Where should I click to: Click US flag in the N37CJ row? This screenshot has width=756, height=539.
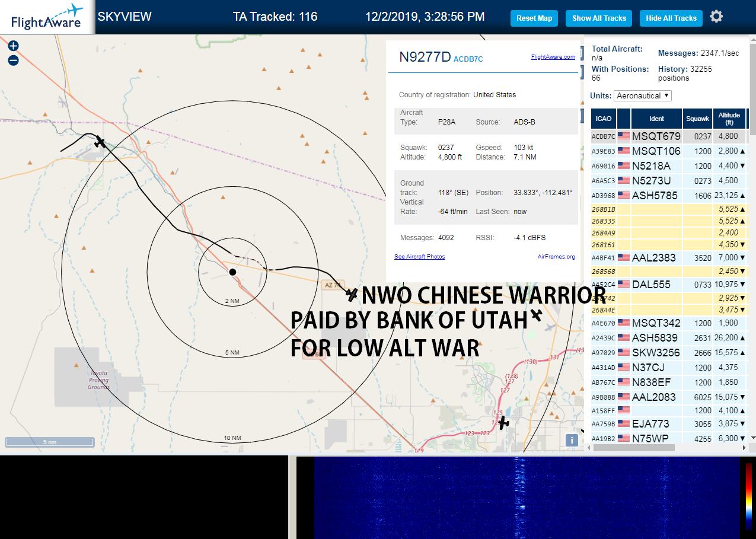[624, 368]
